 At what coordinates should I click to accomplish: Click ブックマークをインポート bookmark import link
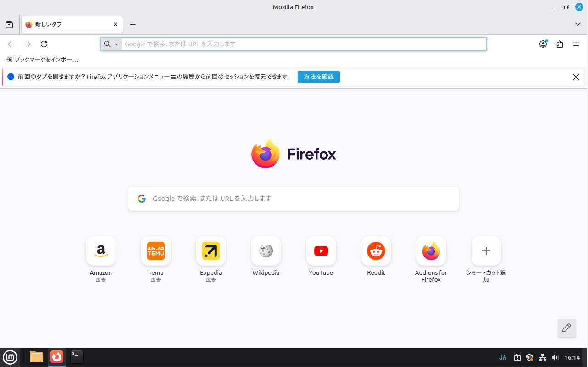point(42,60)
